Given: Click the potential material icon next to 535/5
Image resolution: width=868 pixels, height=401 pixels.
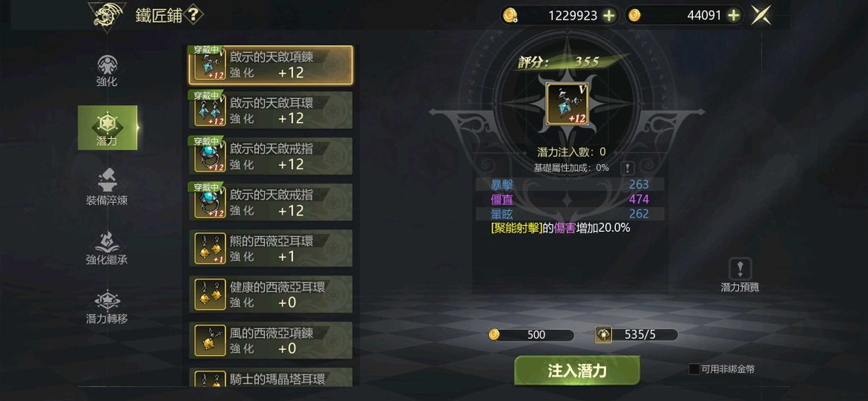Looking at the screenshot, I should 603,335.
